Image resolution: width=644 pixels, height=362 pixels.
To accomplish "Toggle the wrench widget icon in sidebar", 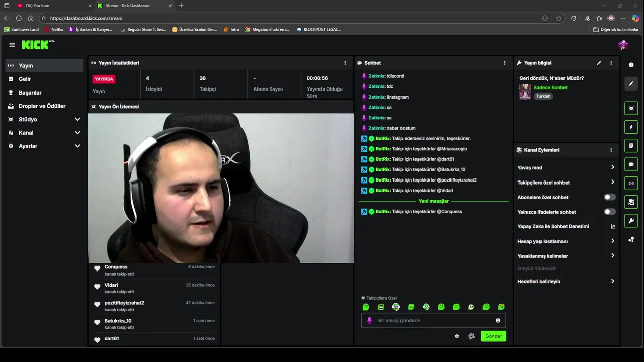I will tap(631, 220).
